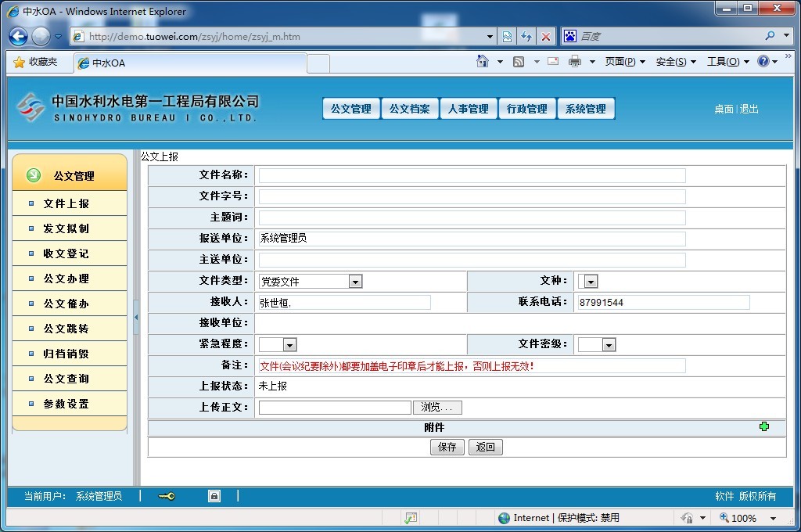The width and height of the screenshot is (801, 532).
Task: Open the 文件类型 dropdown
Action: click(x=355, y=282)
